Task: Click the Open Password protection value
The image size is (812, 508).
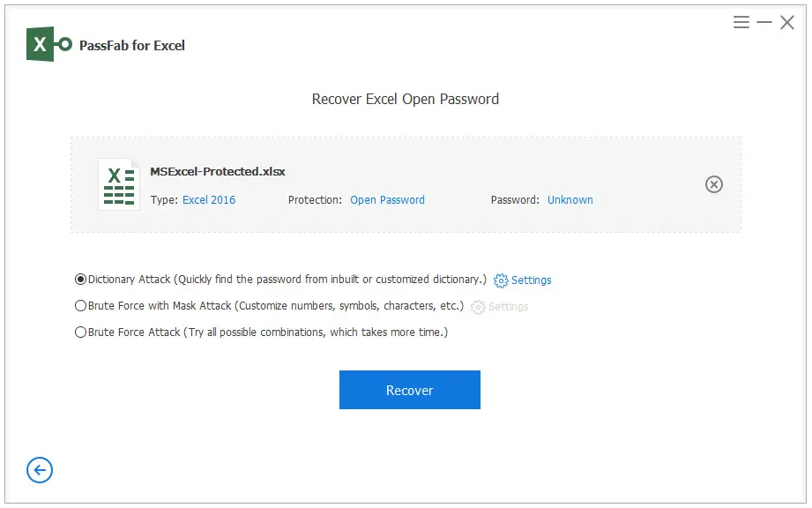Action: (387, 200)
